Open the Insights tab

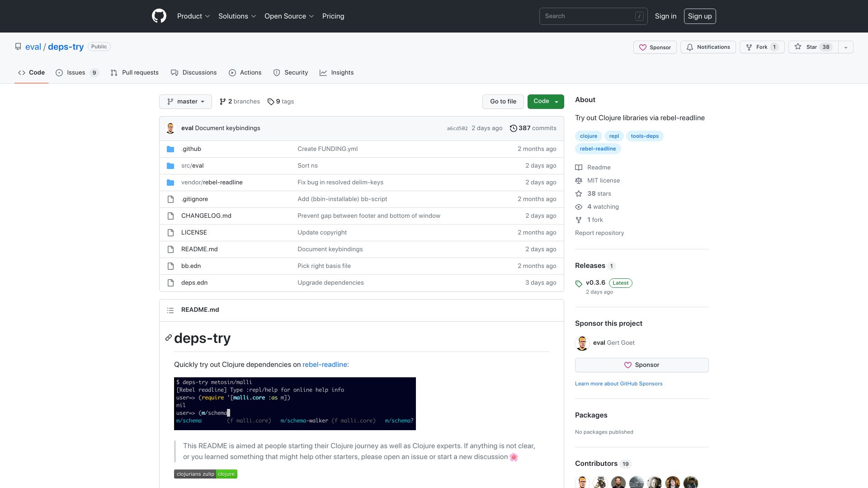coord(337,73)
